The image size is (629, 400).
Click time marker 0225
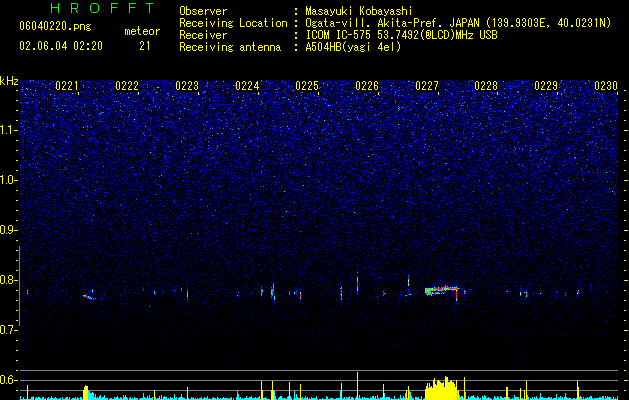point(307,86)
